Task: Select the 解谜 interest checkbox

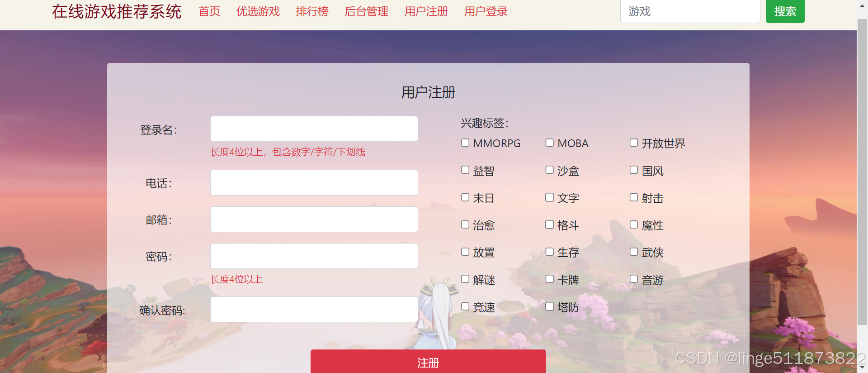Action: pyautogui.click(x=465, y=279)
